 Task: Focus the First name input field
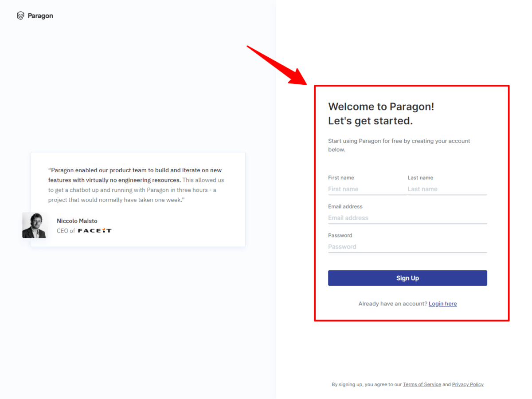pyautogui.click(x=367, y=189)
